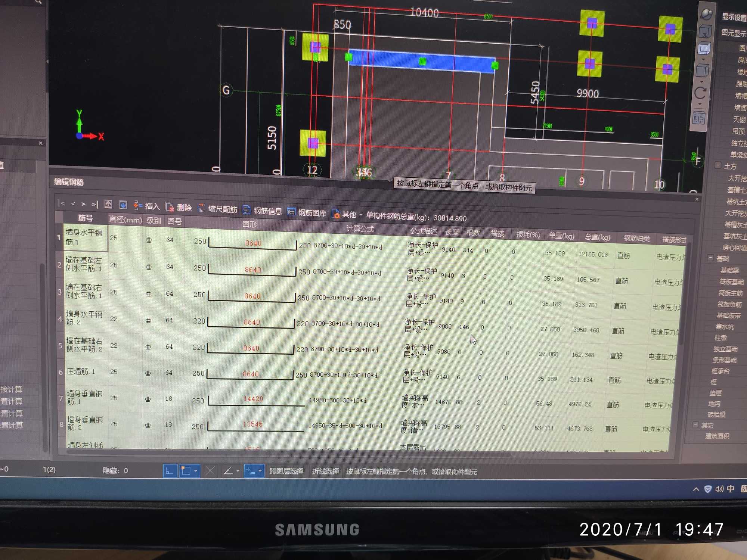Collapse the 土方 tree group

[718, 165]
